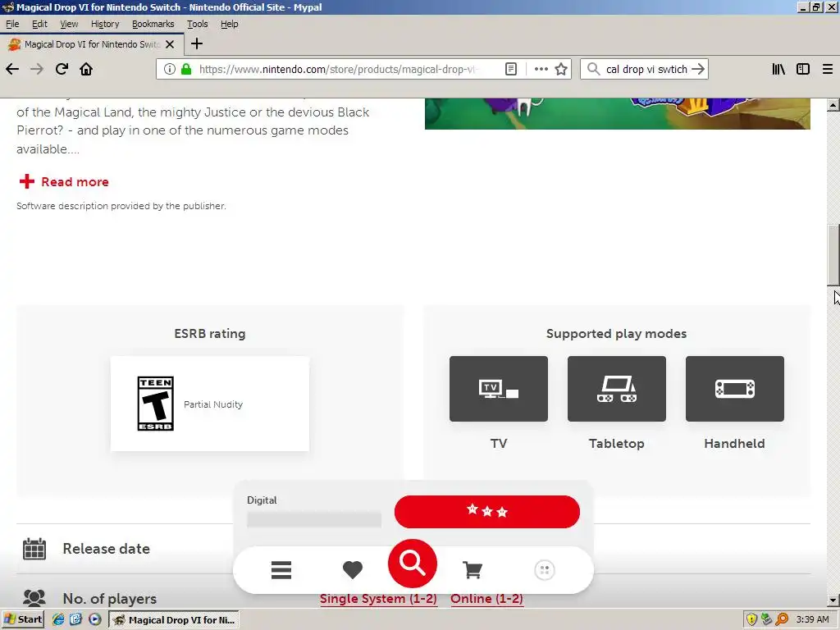This screenshot has height=630, width=840.
Task: Click 'Software description provided by the publisher.'
Action: click(121, 206)
